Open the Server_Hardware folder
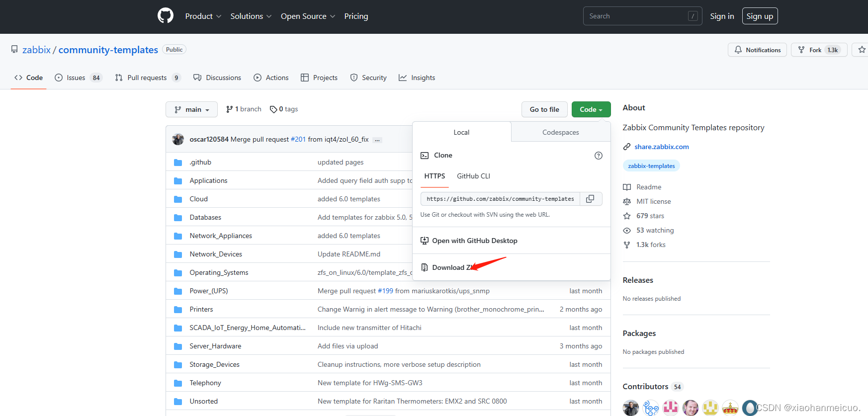This screenshot has height=416, width=868. pos(215,346)
